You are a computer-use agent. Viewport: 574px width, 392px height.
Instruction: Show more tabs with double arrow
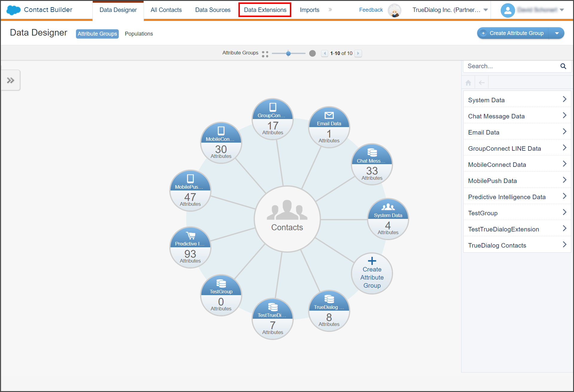click(330, 10)
